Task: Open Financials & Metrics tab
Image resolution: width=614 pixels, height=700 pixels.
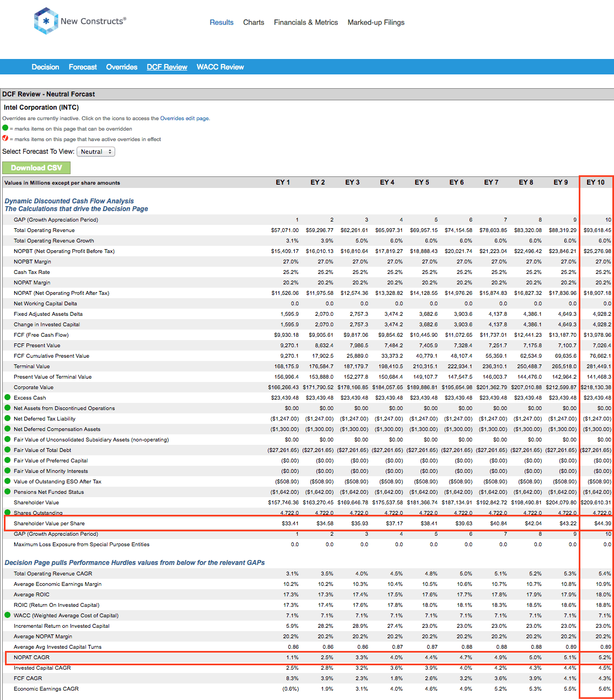Action: click(306, 23)
